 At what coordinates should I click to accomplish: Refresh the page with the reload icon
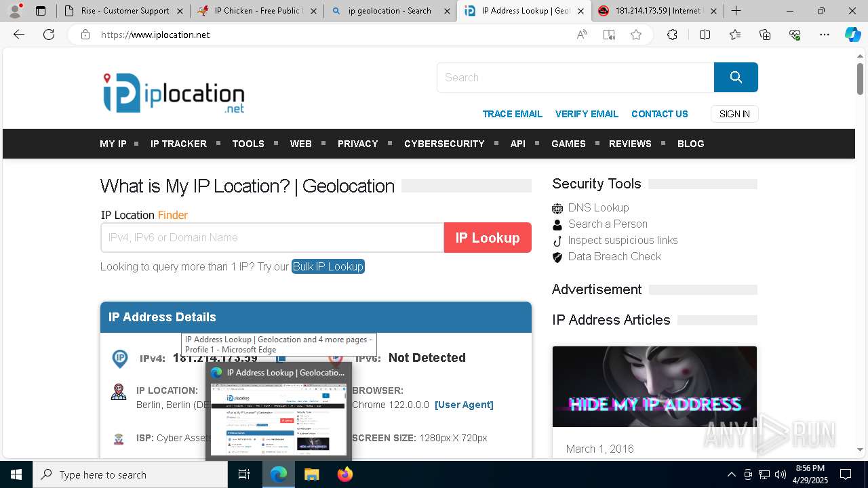pyautogui.click(x=49, y=35)
